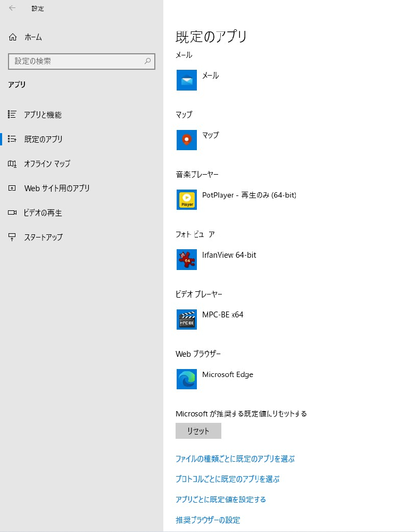This screenshot has height=532, width=415.
Task: Click the オフライン マップ icon
Action: pyautogui.click(x=12, y=163)
